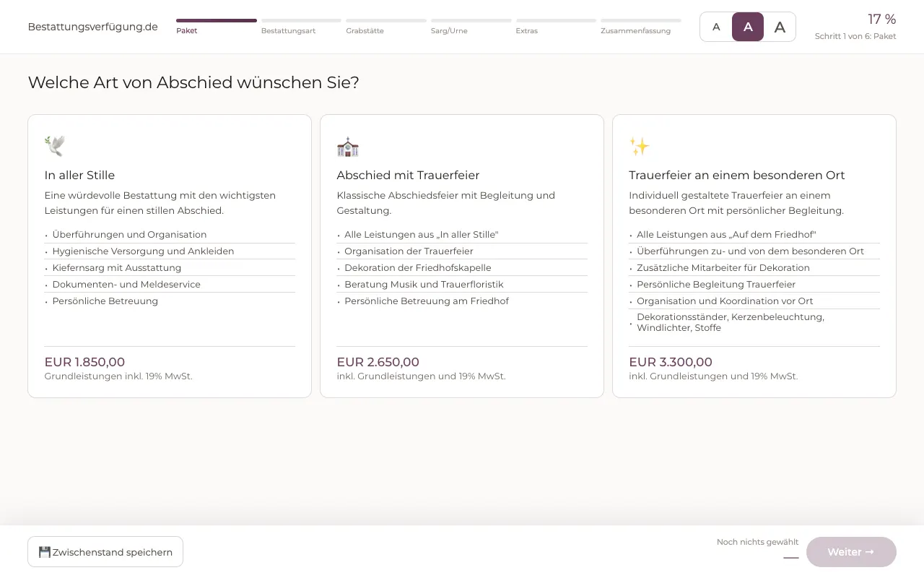Open the Bestattungsverfügung.de home link

click(92, 27)
